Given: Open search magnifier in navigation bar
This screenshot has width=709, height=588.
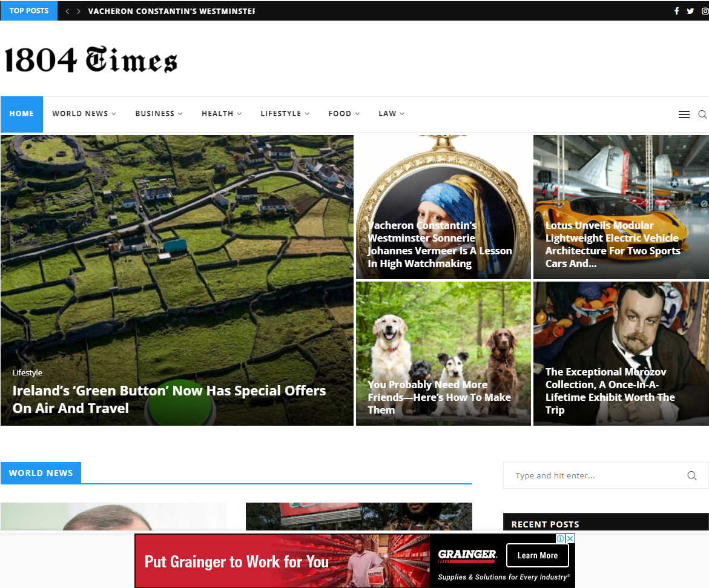Looking at the screenshot, I should tap(702, 114).
